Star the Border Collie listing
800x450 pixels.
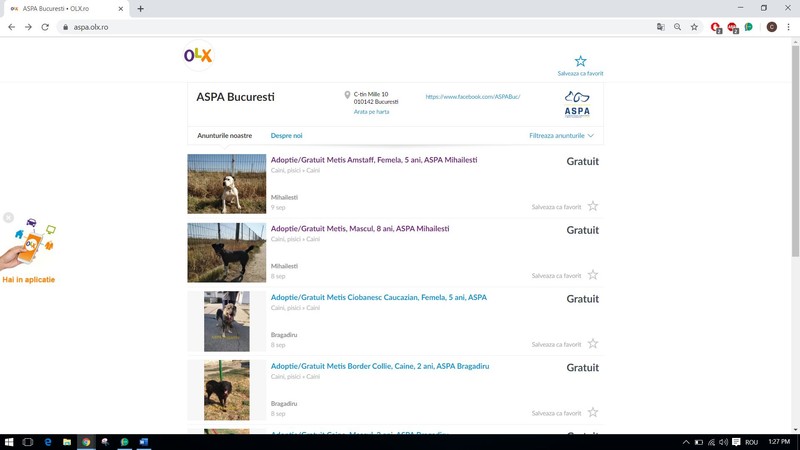pyautogui.click(x=592, y=412)
